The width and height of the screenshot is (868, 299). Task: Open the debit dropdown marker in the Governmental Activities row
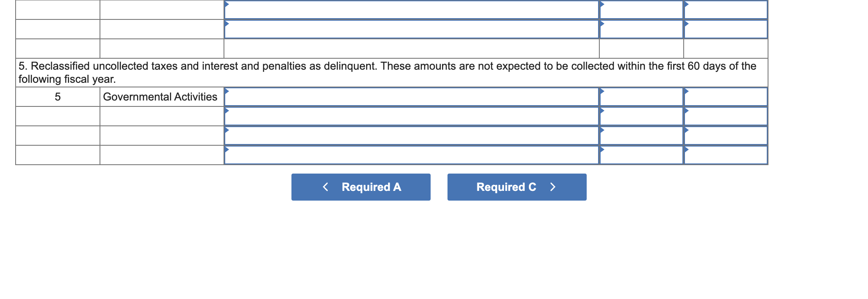(601, 92)
